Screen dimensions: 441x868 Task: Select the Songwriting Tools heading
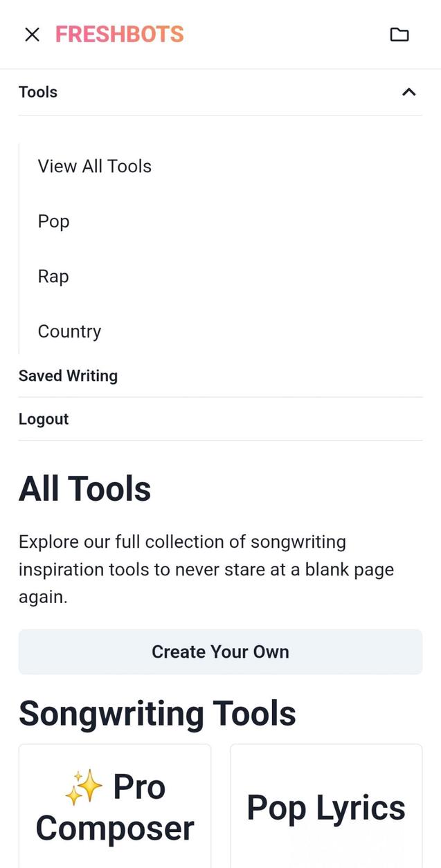point(157,713)
